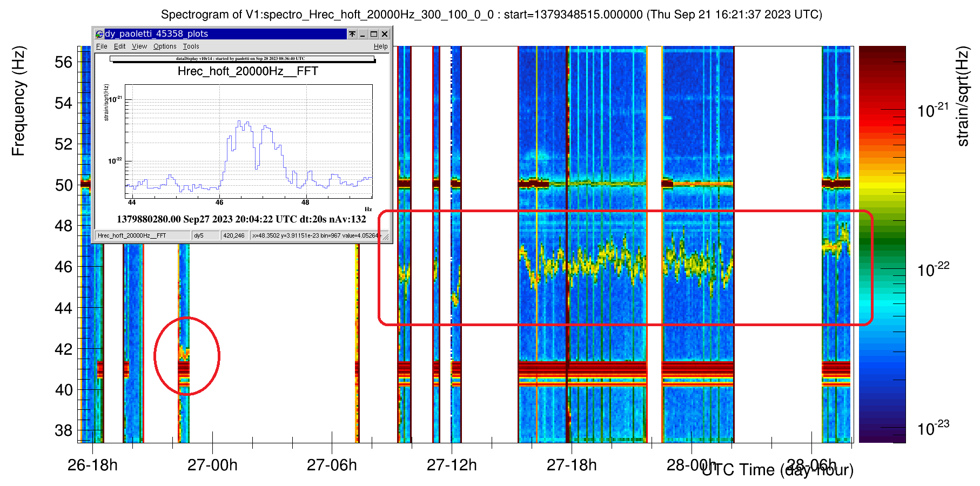The height and width of the screenshot is (486, 980).
Task: Open the Edit menu
Action: point(119,46)
